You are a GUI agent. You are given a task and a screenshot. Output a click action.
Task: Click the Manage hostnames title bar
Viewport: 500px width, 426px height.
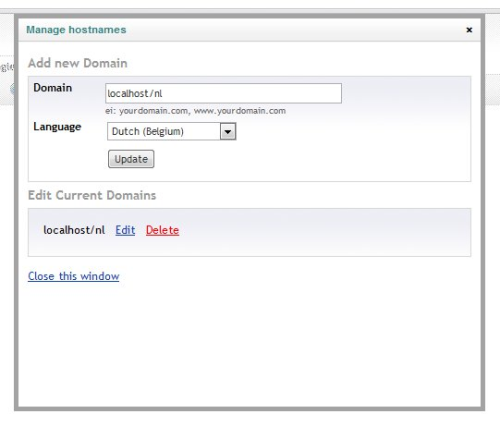click(249, 30)
